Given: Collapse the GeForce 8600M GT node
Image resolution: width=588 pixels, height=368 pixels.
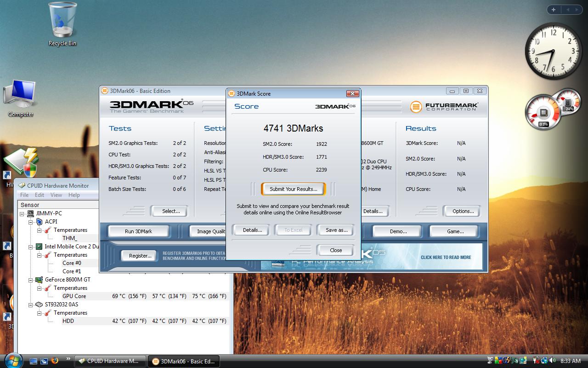Looking at the screenshot, I should click(31, 280).
